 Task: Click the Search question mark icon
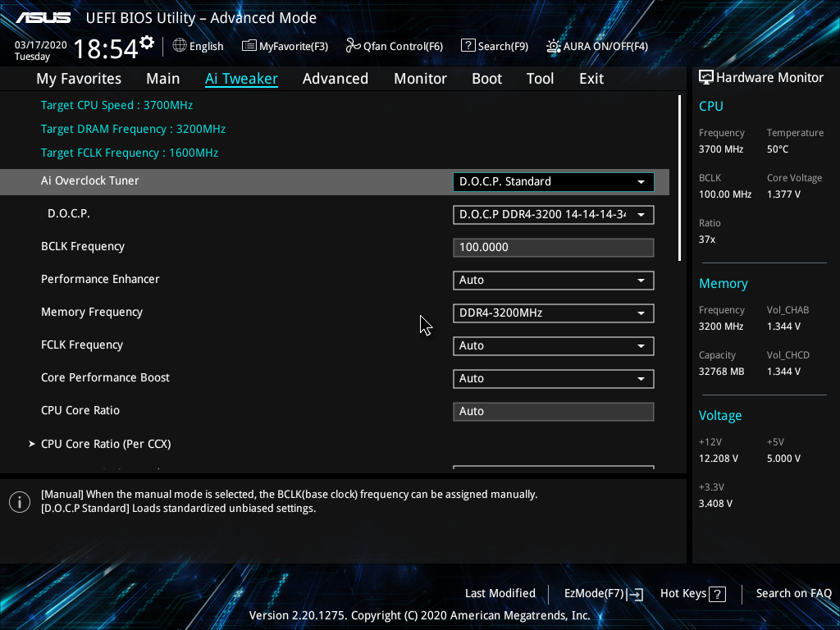[468, 46]
